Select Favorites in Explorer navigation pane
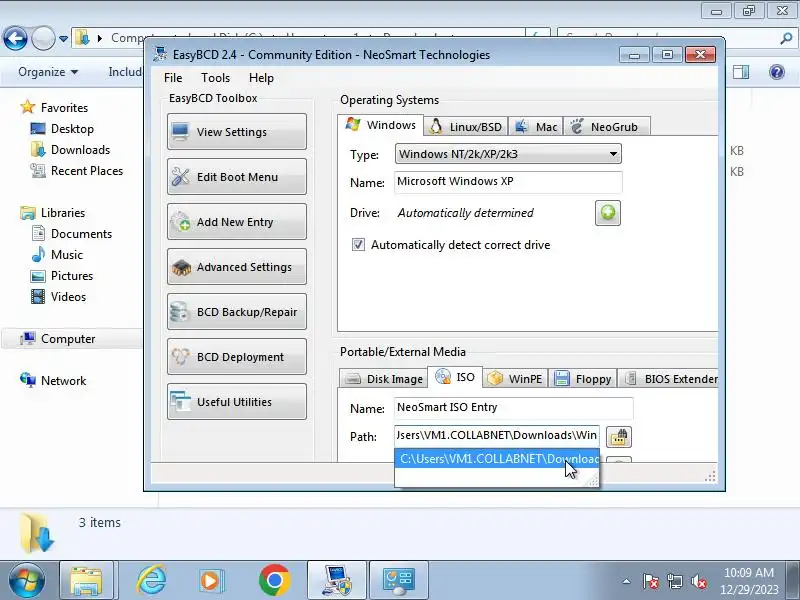Viewport: 800px width, 600px height. point(64,108)
